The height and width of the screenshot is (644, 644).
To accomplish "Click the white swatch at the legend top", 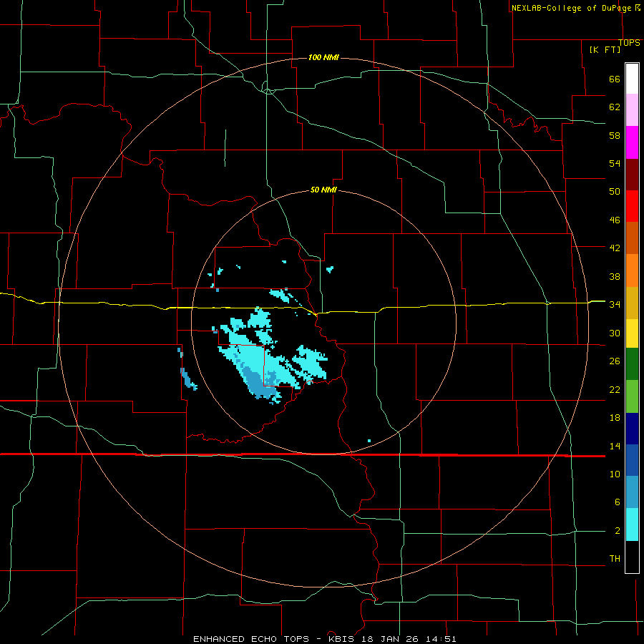I will [632, 79].
